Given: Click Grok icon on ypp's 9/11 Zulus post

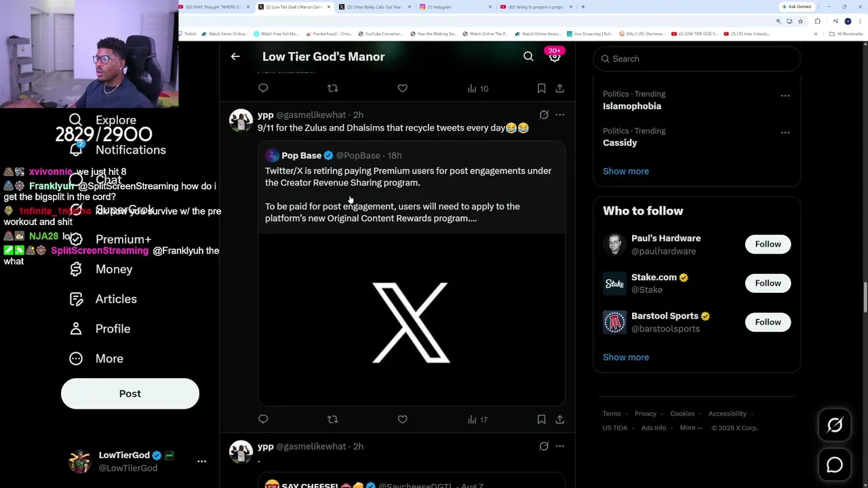Looking at the screenshot, I should [544, 115].
